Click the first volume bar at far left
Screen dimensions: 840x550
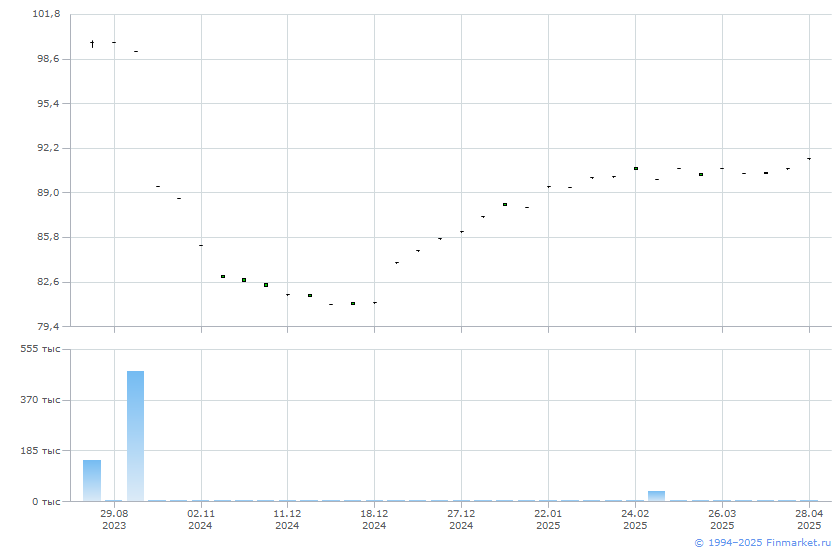point(92,480)
